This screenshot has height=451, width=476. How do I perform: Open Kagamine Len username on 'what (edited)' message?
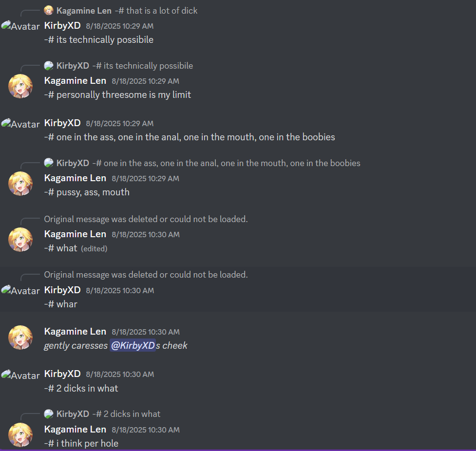[x=76, y=234]
